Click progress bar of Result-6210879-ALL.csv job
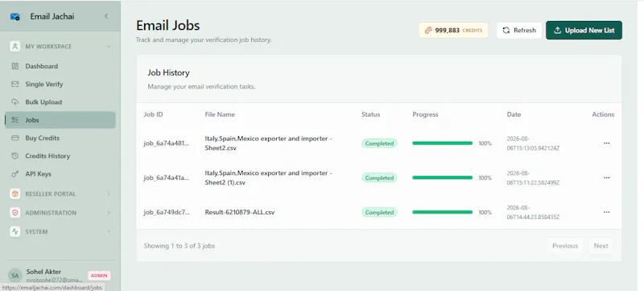644x291 pixels. pyautogui.click(x=442, y=212)
